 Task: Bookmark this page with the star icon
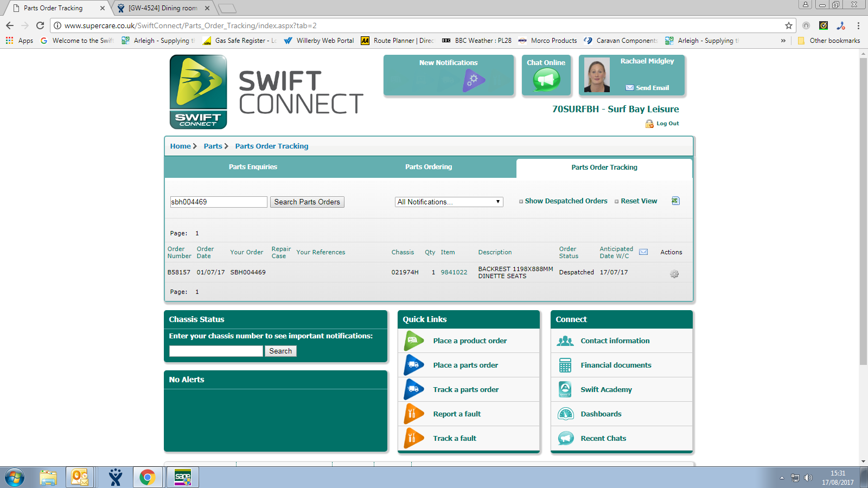click(x=789, y=25)
